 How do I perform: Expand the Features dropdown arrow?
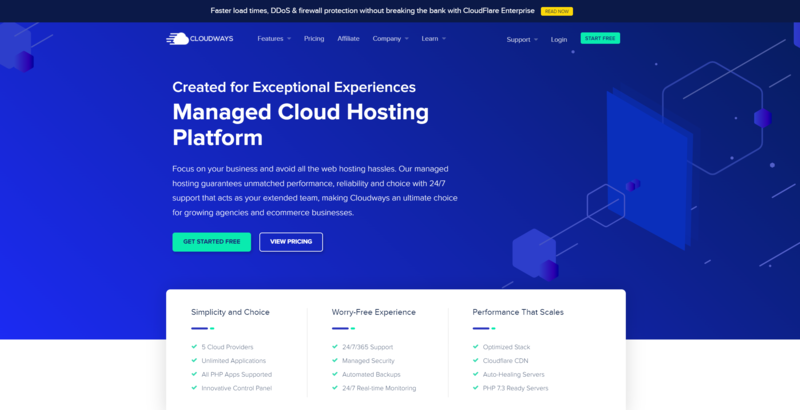pyautogui.click(x=289, y=39)
